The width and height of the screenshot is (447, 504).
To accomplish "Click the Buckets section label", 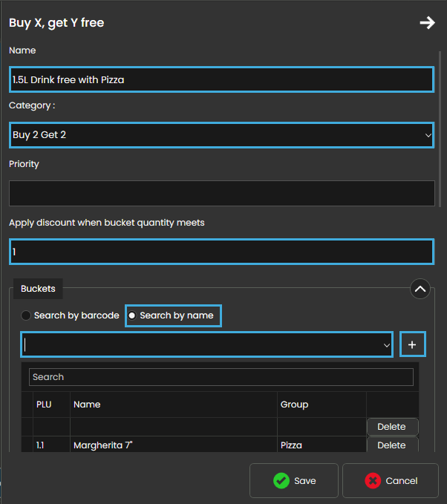I will [x=38, y=288].
